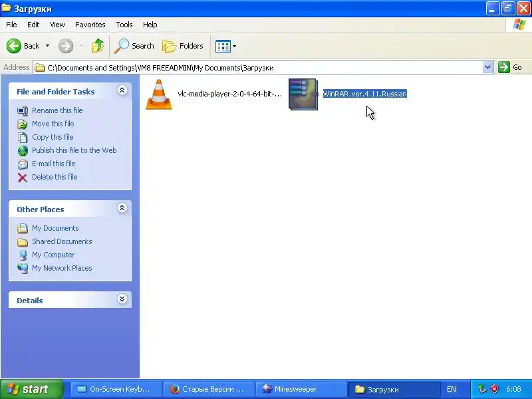This screenshot has height=399, width=532.
Task: Click the green Back arrow icon
Action: pyautogui.click(x=14, y=46)
